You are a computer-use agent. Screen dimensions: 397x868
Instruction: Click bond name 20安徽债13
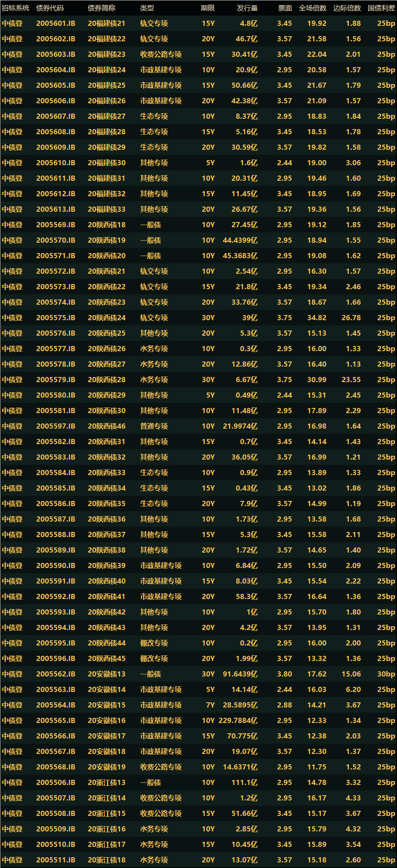(107, 674)
